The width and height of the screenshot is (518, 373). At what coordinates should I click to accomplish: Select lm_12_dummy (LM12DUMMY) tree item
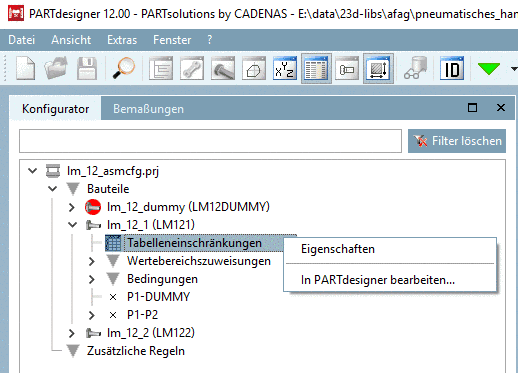(188, 207)
